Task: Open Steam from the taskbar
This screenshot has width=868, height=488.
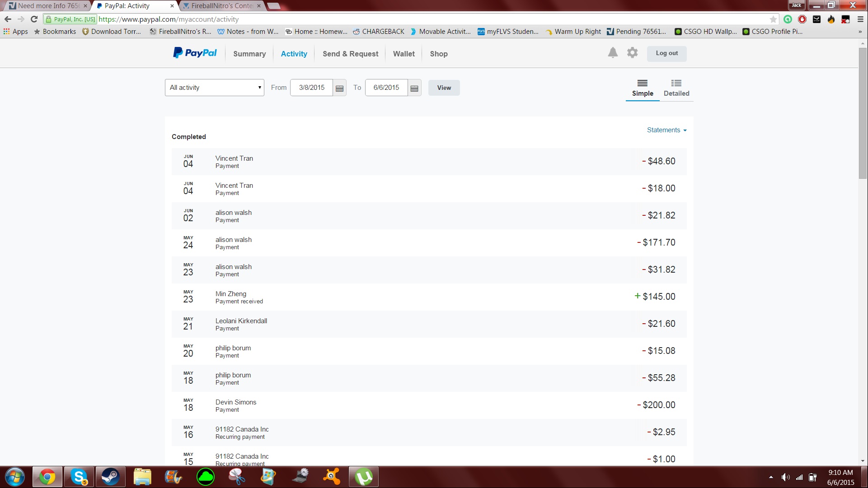Action: coord(110,477)
